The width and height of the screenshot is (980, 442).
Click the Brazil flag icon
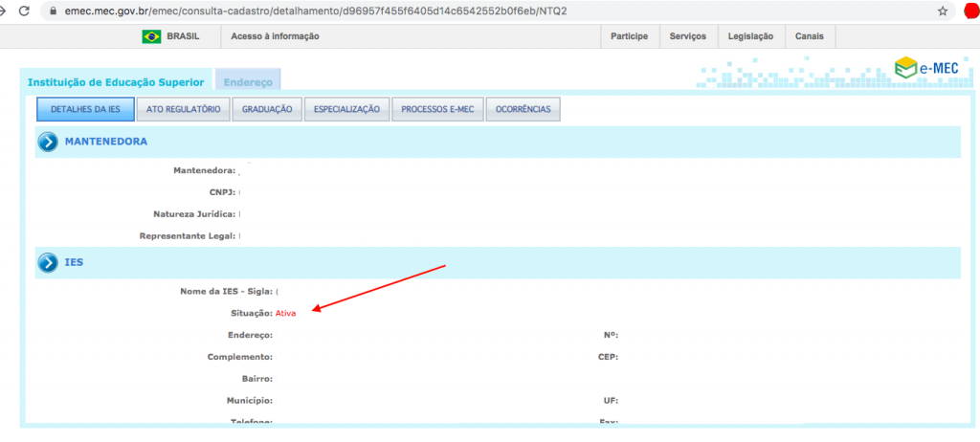click(x=151, y=36)
